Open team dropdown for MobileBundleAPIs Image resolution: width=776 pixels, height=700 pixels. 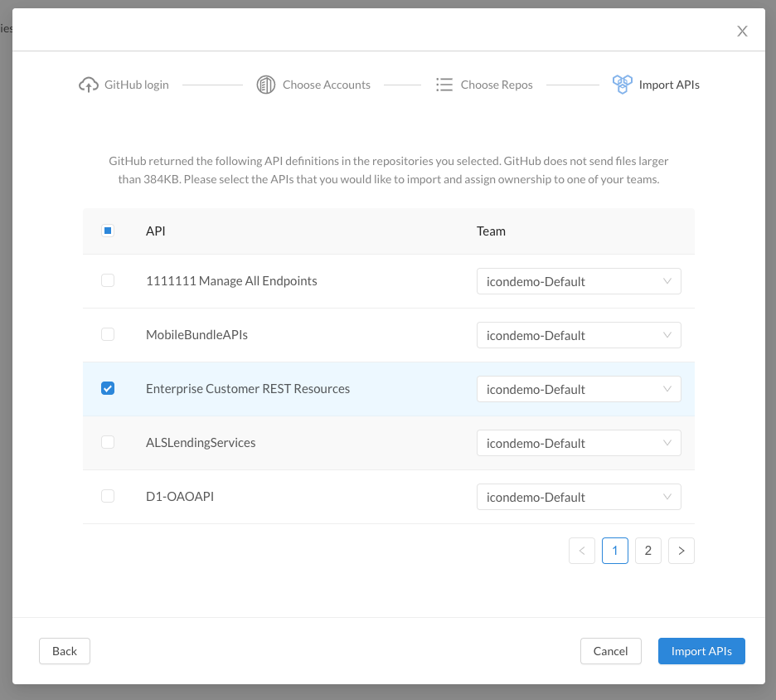point(579,335)
